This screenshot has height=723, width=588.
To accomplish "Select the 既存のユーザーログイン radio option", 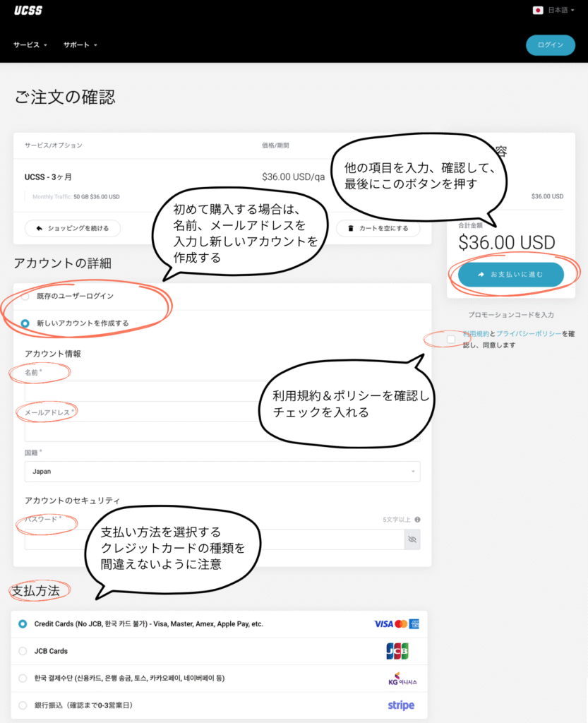I will pos(25,296).
